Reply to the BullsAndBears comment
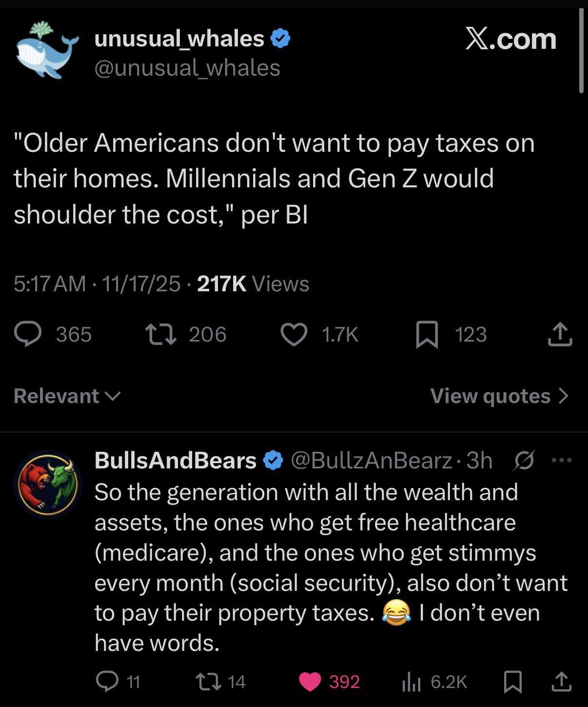Viewport: 588px width, 707px height. click(107, 681)
